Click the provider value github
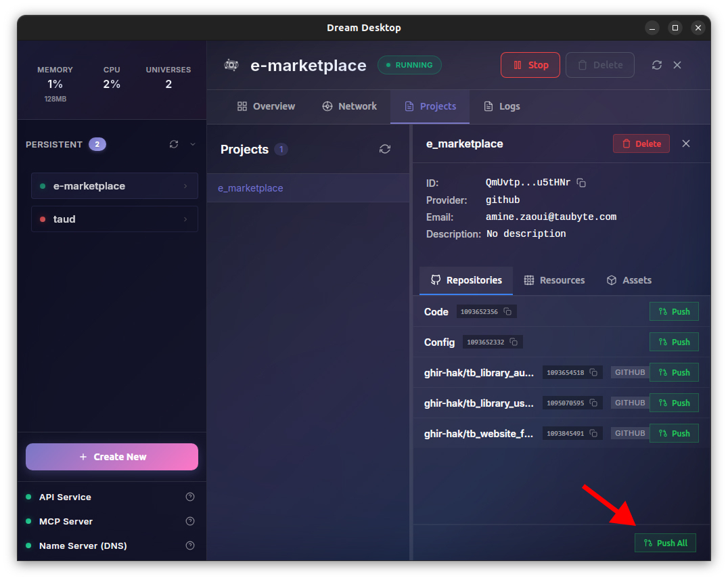Screen dimensions: 728x580 pyautogui.click(x=502, y=200)
